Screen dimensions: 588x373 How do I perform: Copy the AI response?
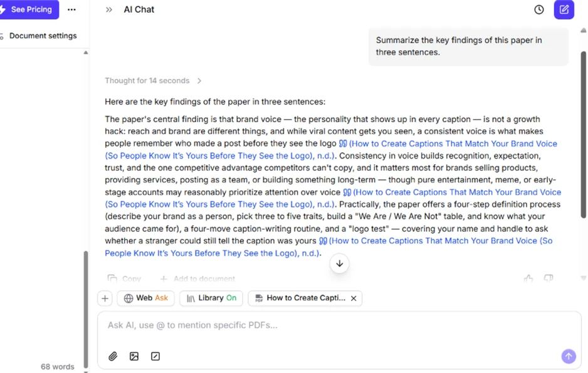coord(124,278)
